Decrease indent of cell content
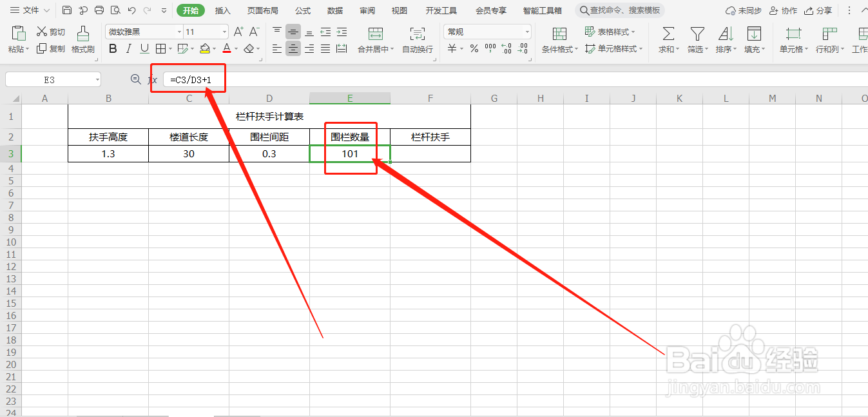Viewport: 868px width, 417px height. click(325, 32)
